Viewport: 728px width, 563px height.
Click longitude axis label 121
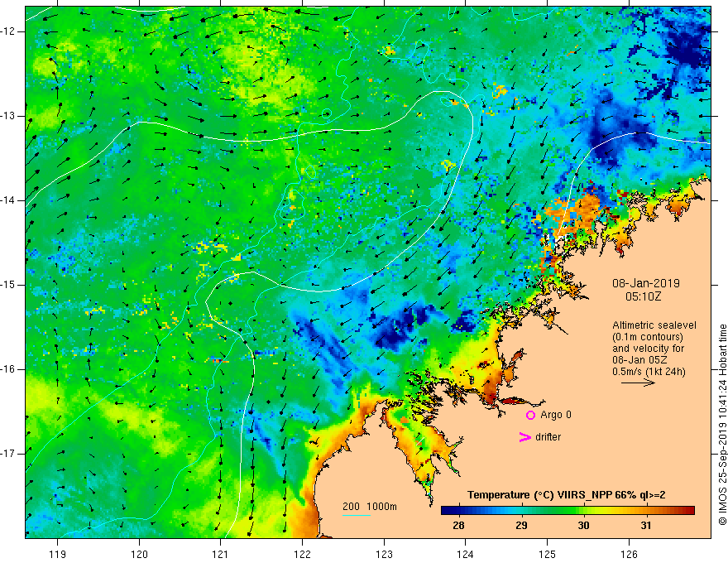(221, 554)
